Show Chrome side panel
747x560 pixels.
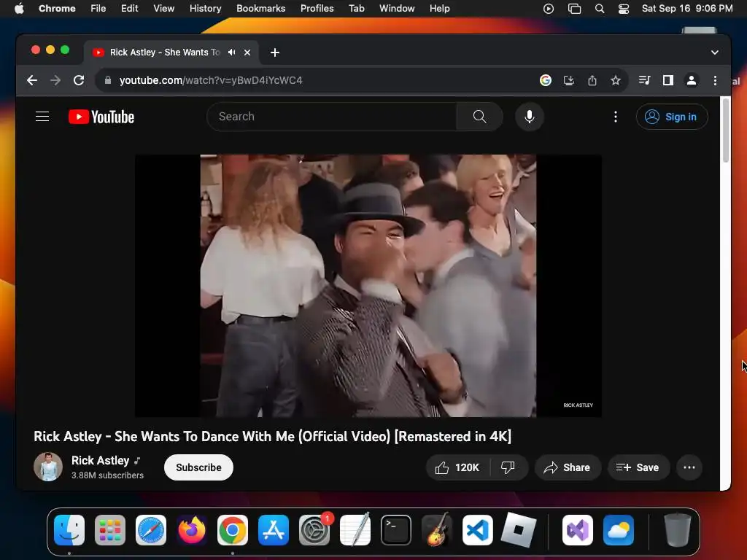(668, 80)
